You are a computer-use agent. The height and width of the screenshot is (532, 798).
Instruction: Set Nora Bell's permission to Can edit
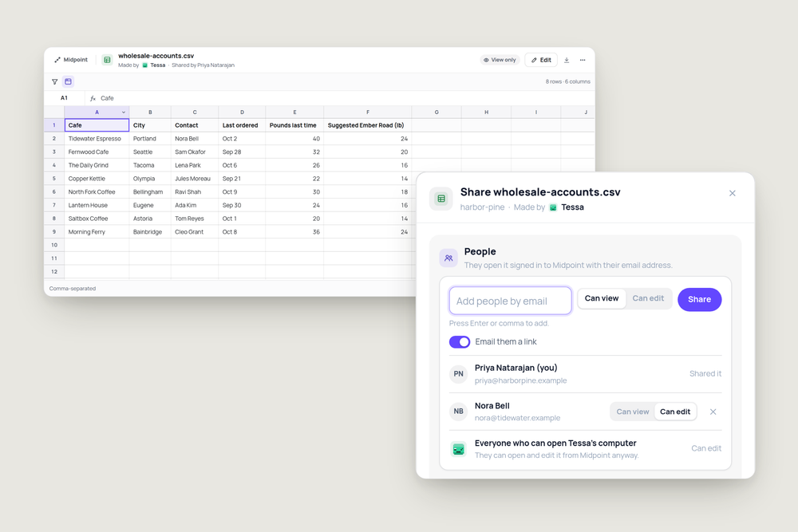coord(675,412)
